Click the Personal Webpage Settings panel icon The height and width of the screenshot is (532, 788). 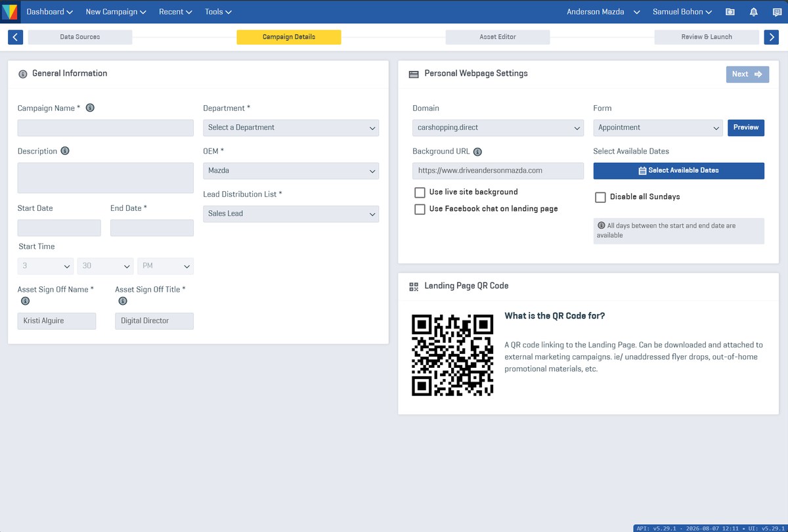[x=414, y=74]
